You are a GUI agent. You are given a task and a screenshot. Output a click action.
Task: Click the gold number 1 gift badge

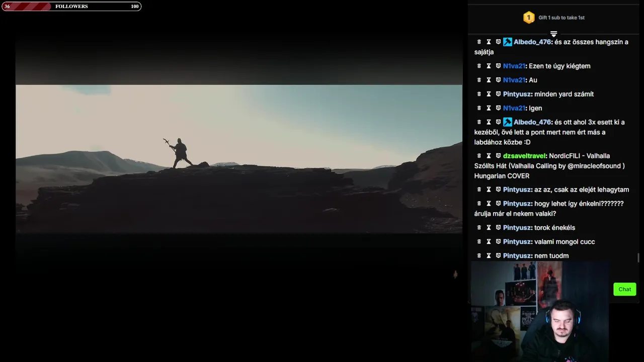point(528,18)
